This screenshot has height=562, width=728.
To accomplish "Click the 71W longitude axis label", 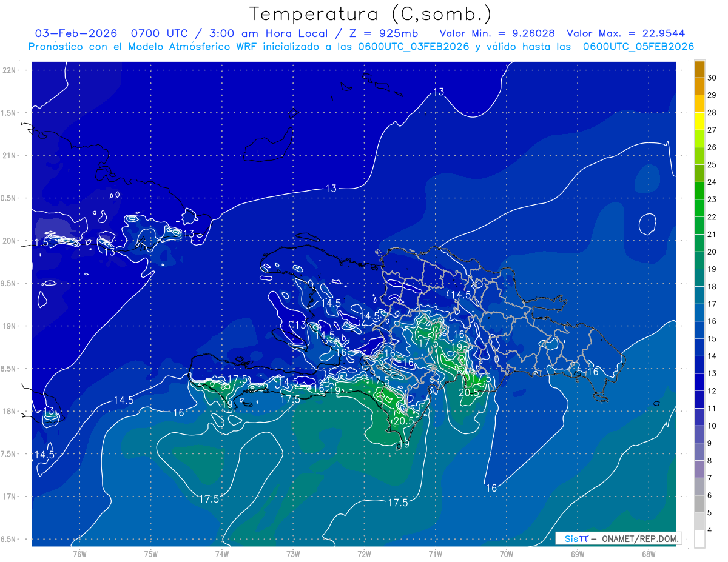I will point(435,554).
